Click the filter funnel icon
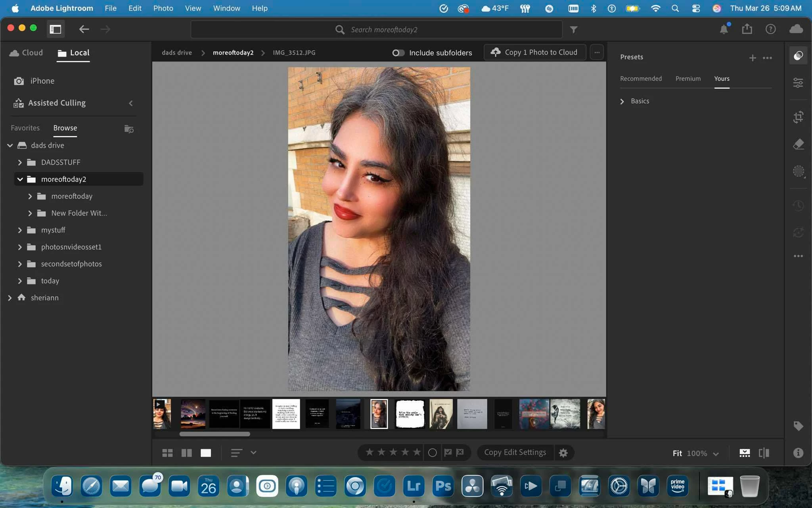This screenshot has width=812, height=508. 574,29
